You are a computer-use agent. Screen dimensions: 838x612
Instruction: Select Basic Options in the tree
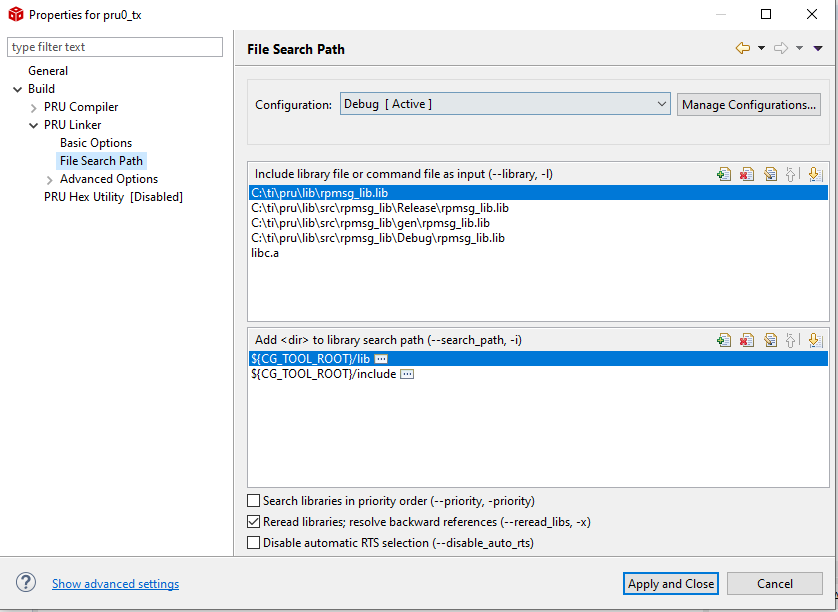click(96, 143)
